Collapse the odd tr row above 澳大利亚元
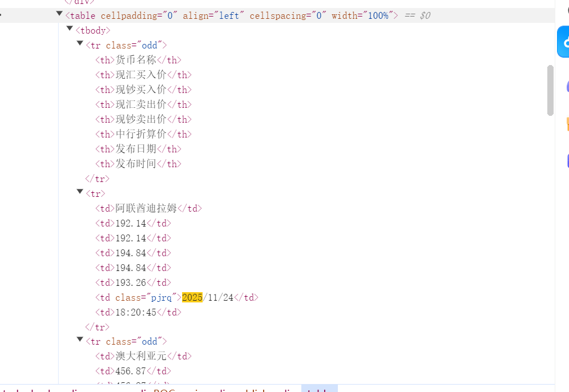Viewport: 569px width, 392px height. [x=80, y=340]
